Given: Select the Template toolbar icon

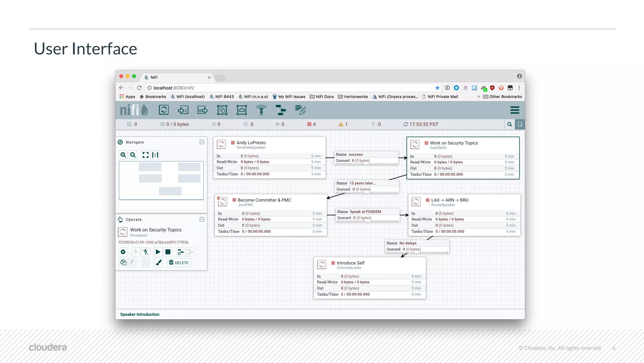Looking at the screenshot, I should click(280, 110).
